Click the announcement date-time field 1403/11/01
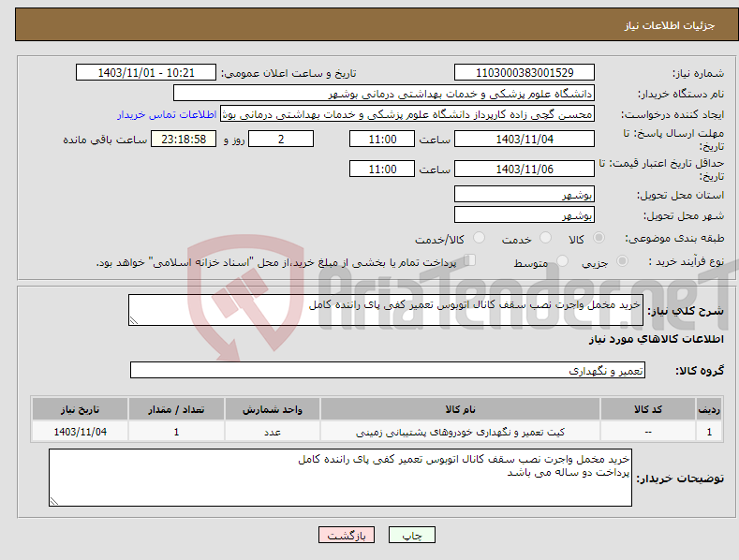 [145, 73]
